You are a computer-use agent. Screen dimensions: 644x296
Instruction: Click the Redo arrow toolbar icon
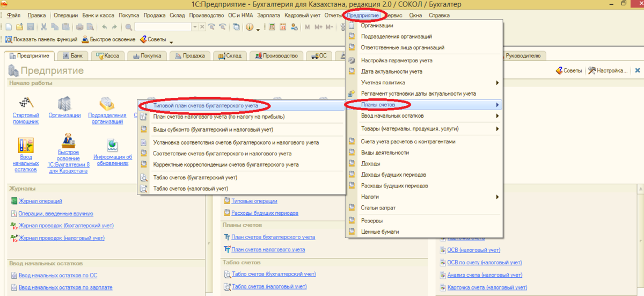pos(114,27)
